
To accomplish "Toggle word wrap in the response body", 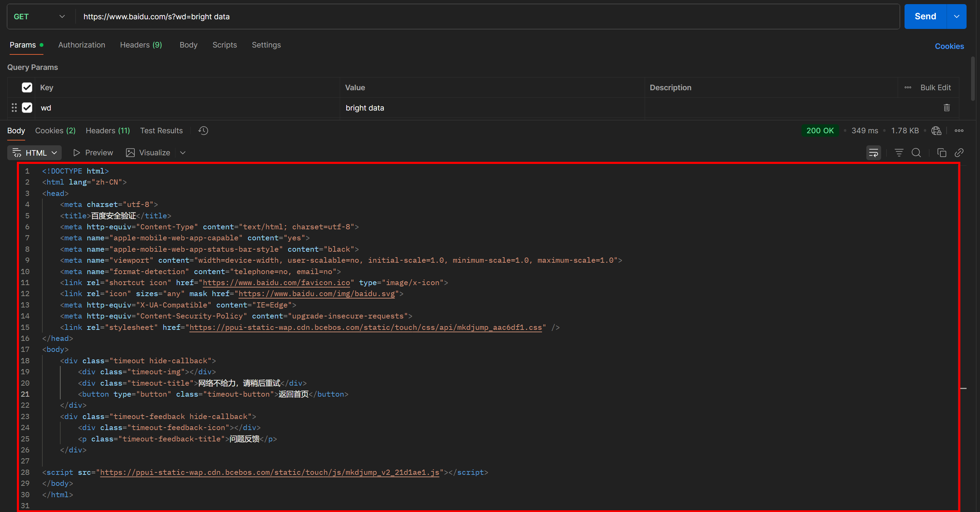I will pyautogui.click(x=874, y=153).
